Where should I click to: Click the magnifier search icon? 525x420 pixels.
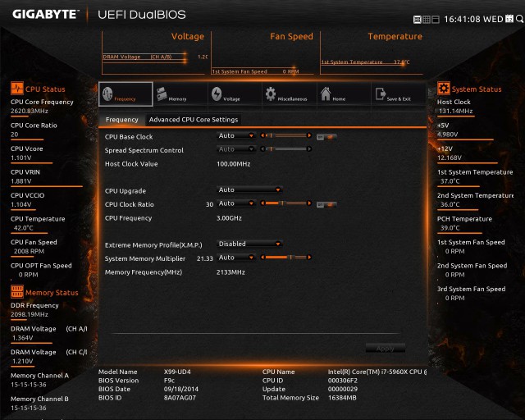(x=519, y=19)
